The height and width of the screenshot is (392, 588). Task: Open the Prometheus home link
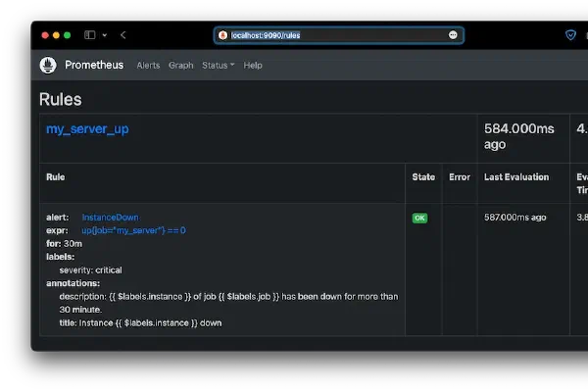94,65
